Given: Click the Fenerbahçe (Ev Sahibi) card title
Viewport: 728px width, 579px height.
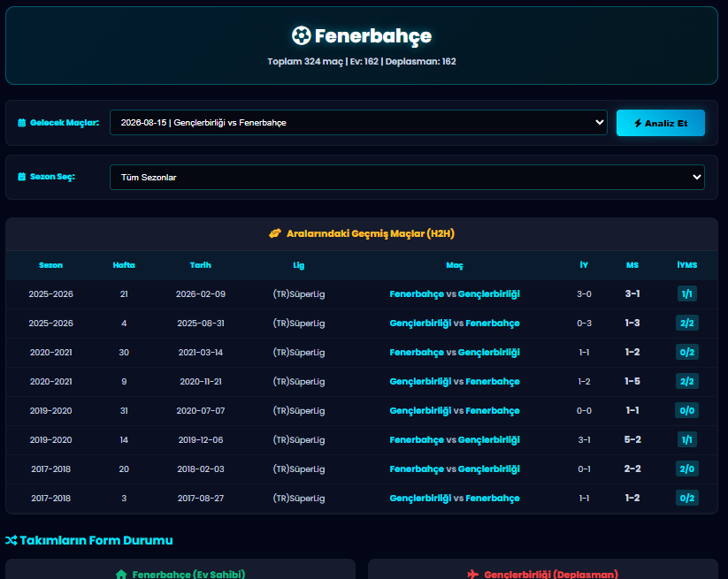Looking at the screenshot, I should (188, 575).
